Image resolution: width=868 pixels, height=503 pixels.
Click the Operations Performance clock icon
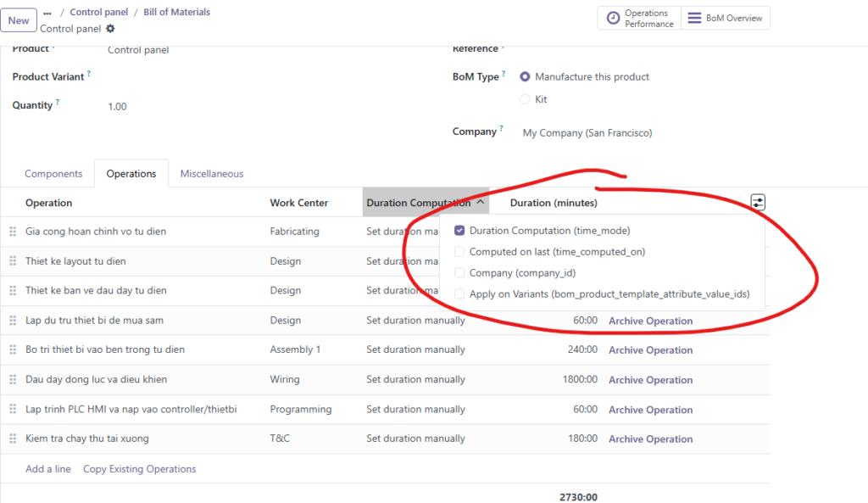point(613,19)
